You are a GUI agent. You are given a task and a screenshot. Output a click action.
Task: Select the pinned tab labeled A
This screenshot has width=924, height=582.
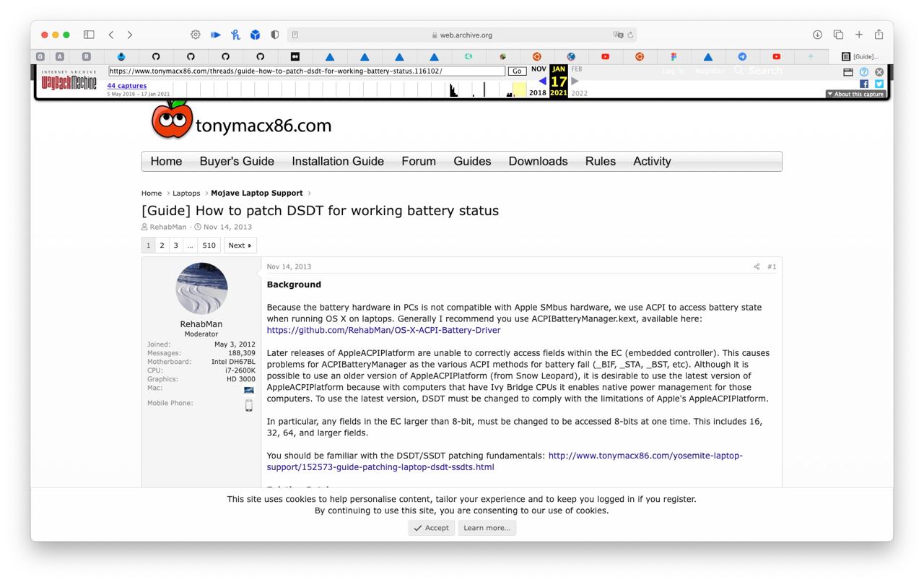tap(60, 56)
